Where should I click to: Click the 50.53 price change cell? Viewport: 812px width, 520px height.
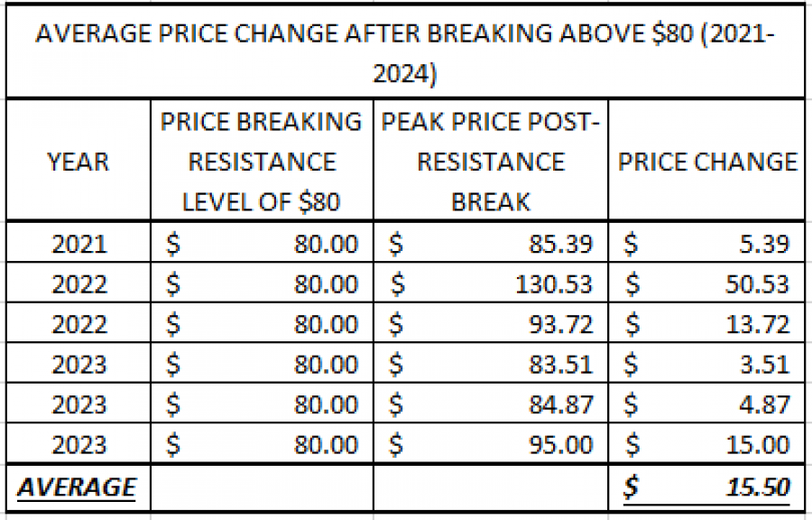[x=706, y=283]
